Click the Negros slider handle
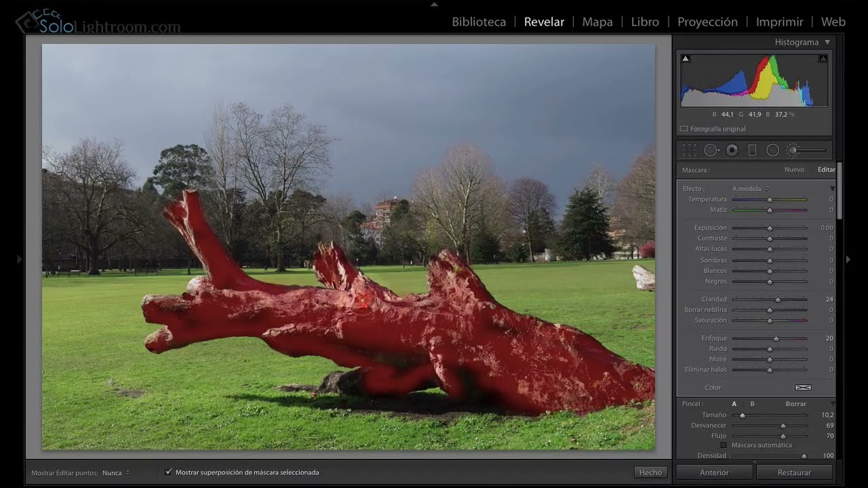This screenshot has height=488, width=868. (770, 281)
